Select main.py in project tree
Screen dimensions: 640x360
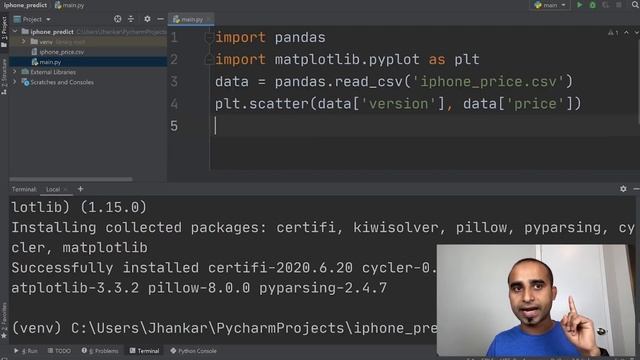pos(50,62)
